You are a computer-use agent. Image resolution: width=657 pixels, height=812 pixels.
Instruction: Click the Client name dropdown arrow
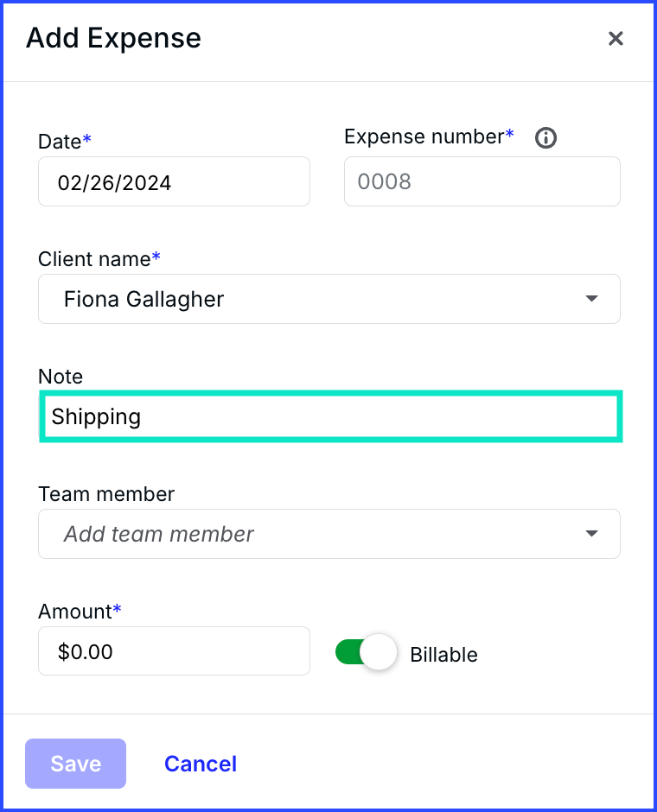[591, 299]
